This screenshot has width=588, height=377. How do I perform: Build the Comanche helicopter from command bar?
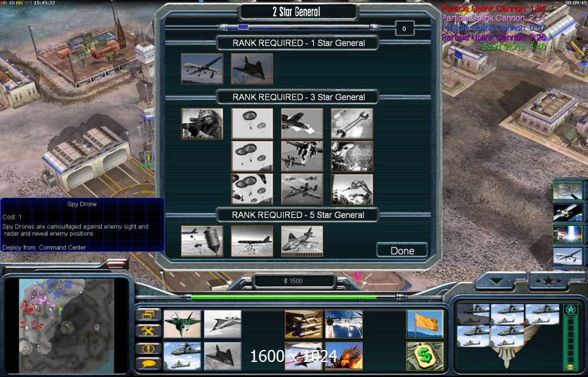coord(182,356)
